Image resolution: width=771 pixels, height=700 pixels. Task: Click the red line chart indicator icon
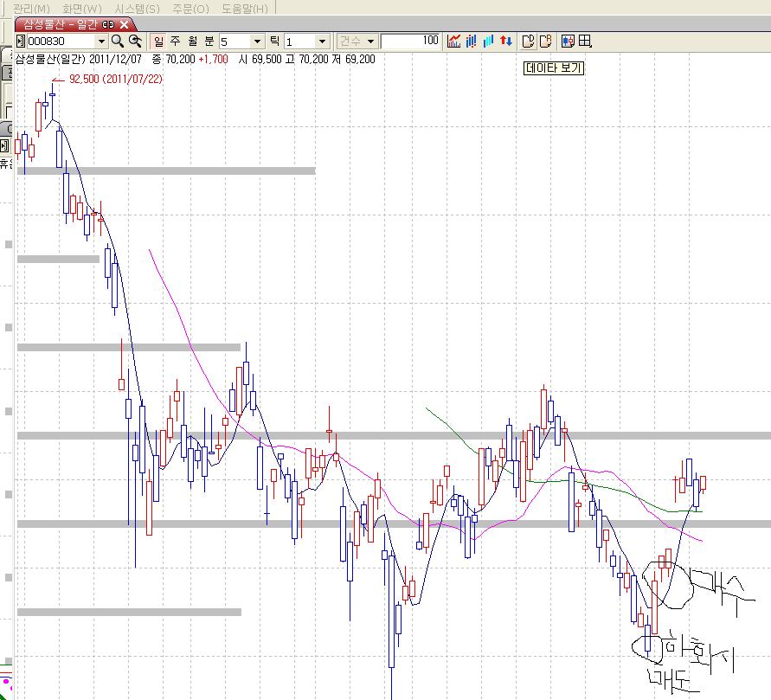pyautogui.click(x=453, y=41)
